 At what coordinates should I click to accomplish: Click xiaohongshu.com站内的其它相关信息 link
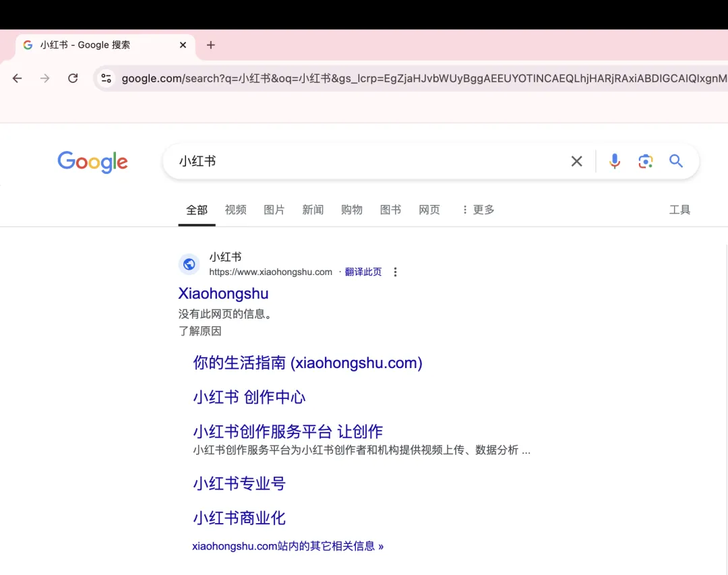(288, 546)
